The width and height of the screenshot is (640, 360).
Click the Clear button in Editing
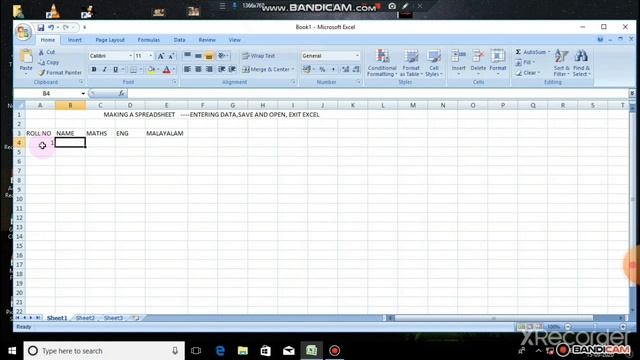[x=527, y=73]
